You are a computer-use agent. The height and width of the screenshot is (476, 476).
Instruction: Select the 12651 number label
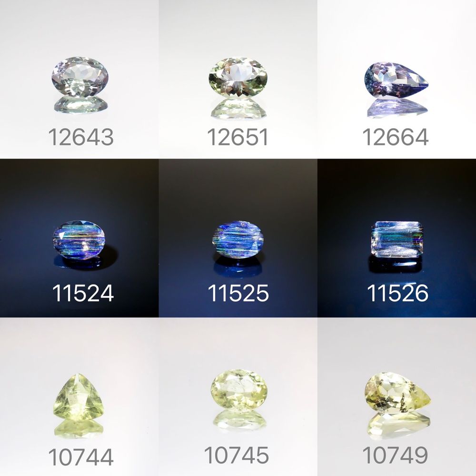(238, 137)
